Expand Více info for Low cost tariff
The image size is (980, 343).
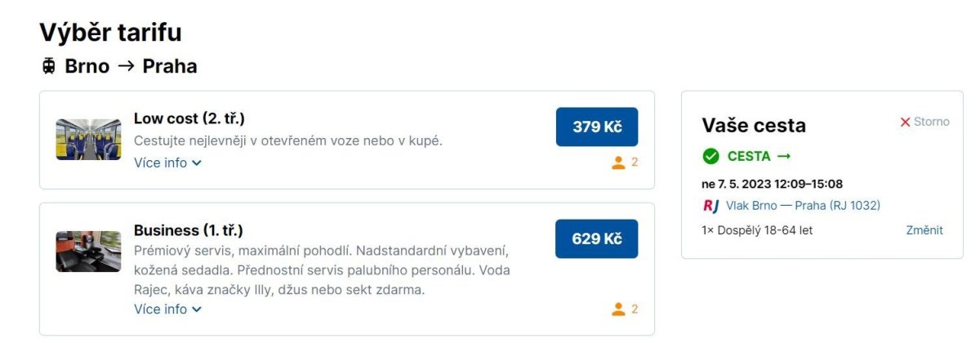click(x=167, y=163)
